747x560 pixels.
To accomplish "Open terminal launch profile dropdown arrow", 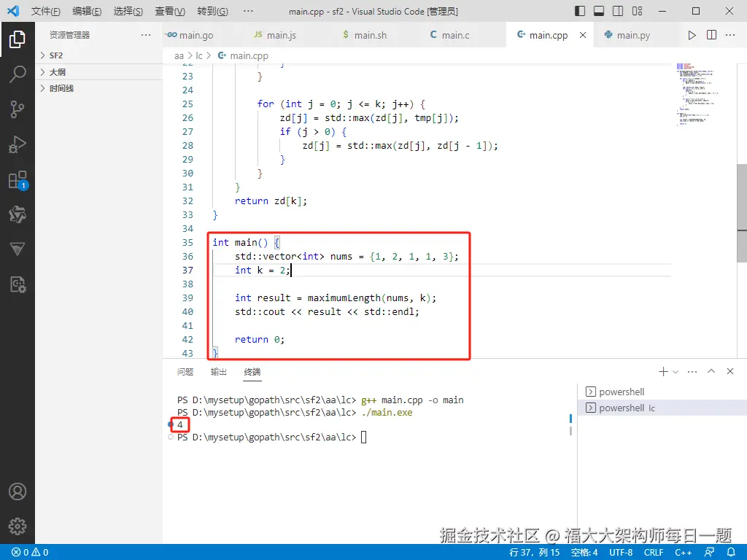I will click(676, 371).
